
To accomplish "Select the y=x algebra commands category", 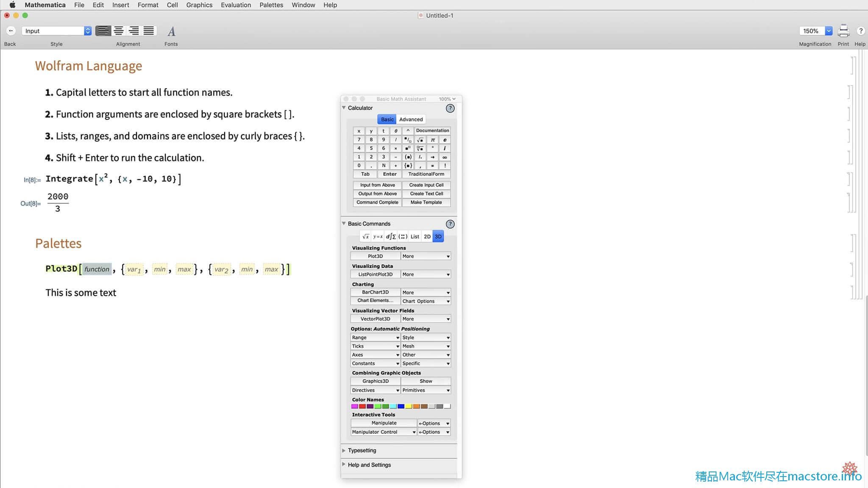I will (378, 237).
